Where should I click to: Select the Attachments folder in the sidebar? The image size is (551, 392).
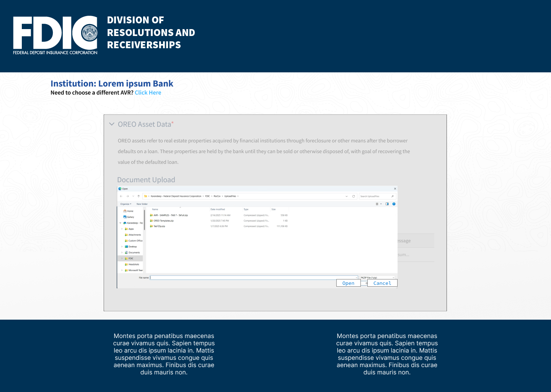133,235
